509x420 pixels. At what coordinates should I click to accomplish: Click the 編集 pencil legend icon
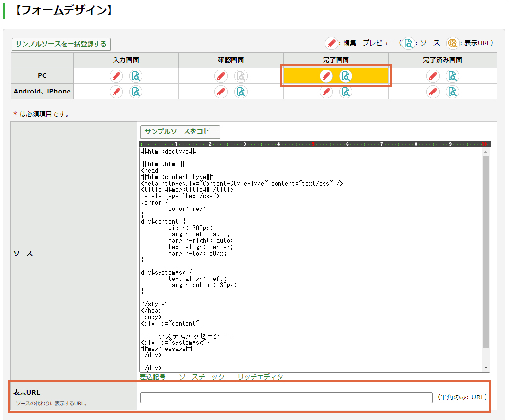click(331, 43)
